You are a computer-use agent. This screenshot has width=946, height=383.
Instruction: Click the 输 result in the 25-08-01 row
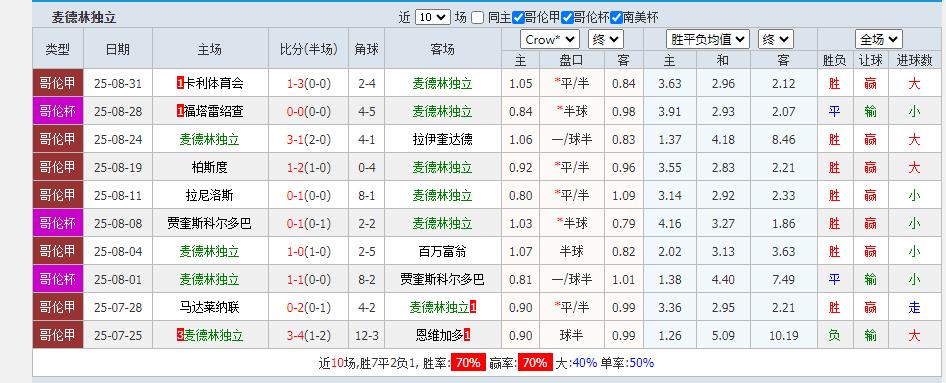point(870,279)
